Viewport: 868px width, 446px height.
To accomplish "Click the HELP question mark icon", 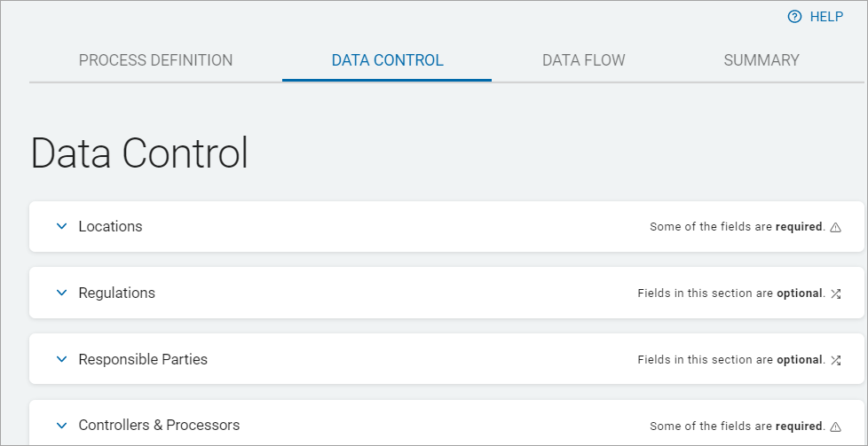I will [794, 17].
